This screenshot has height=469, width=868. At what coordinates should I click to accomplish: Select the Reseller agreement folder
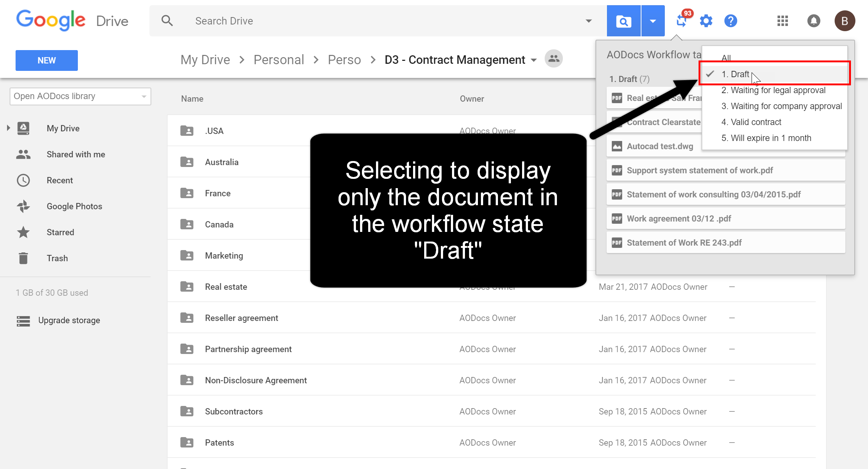pos(241,318)
